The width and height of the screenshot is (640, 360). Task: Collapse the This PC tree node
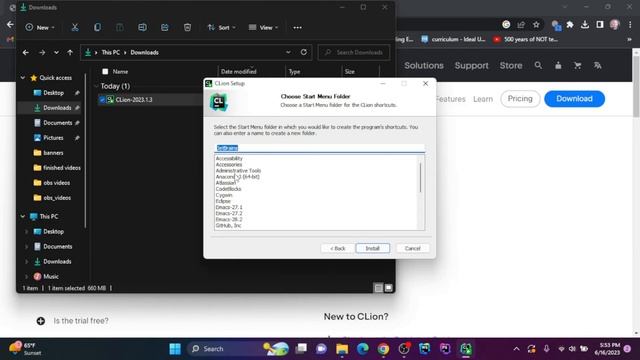click(23, 216)
